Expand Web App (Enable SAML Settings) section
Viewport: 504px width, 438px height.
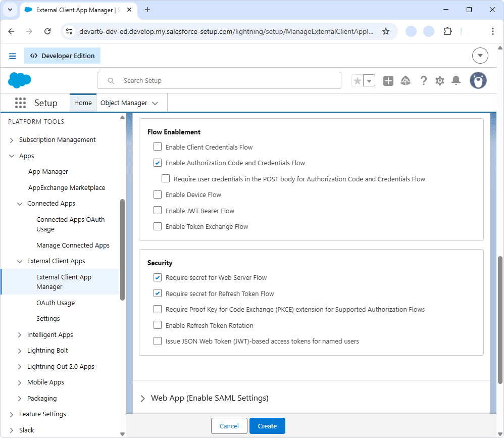point(143,398)
